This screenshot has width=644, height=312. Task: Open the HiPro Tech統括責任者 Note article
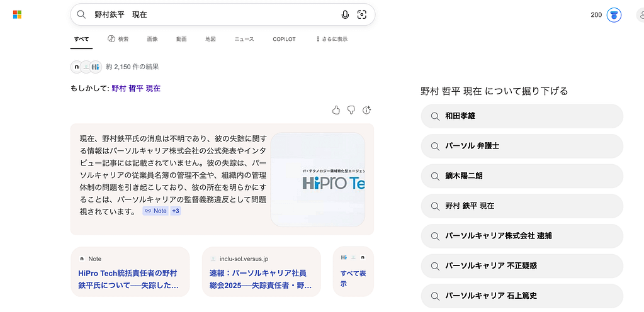(x=128, y=279)
